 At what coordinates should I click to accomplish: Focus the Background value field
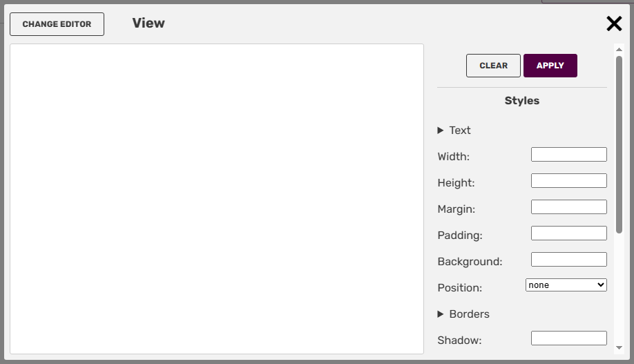coord(568,260)
